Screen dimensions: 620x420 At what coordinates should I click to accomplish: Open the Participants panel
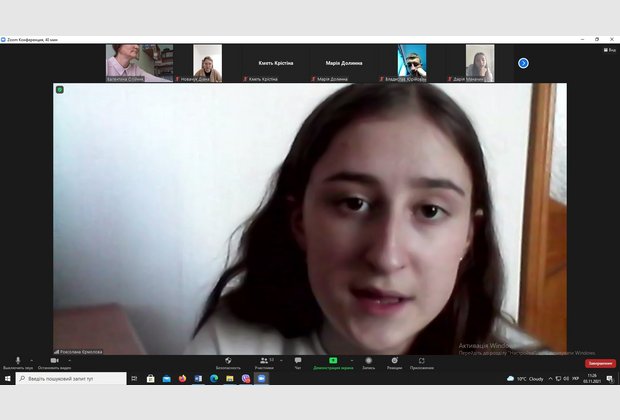pyautogui.click(x=264, y=361)
